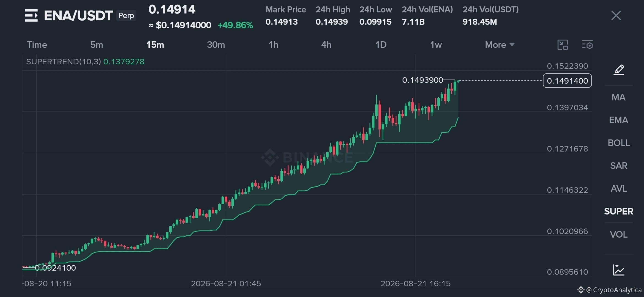
Task: Open the drawing pencil tool
Action: 619,70
